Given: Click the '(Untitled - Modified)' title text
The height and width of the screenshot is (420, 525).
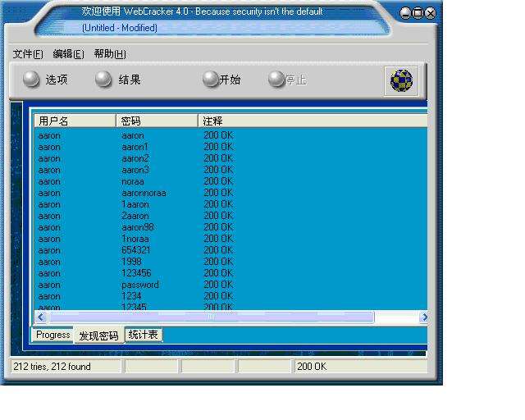Looking at the screenshot, I should pyautogui.click(x=120, y=28).
